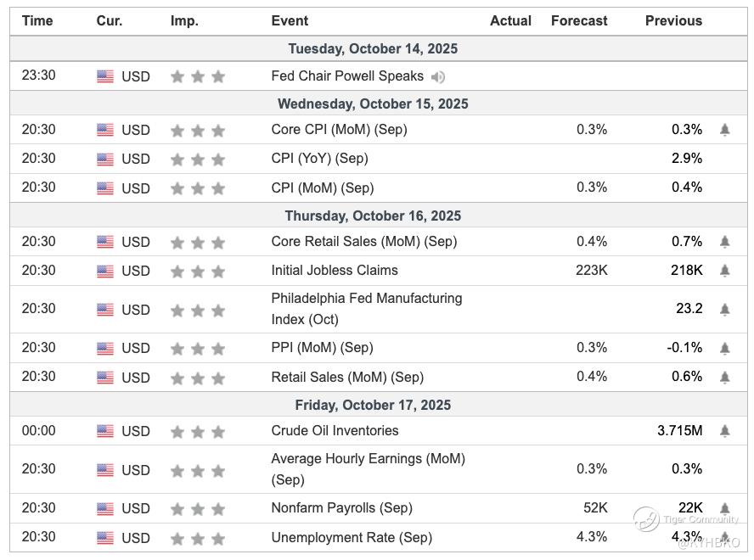Click alert bell for Initial Jobless Claims
This screenshot has height=560, width=754.
(724, 271)
